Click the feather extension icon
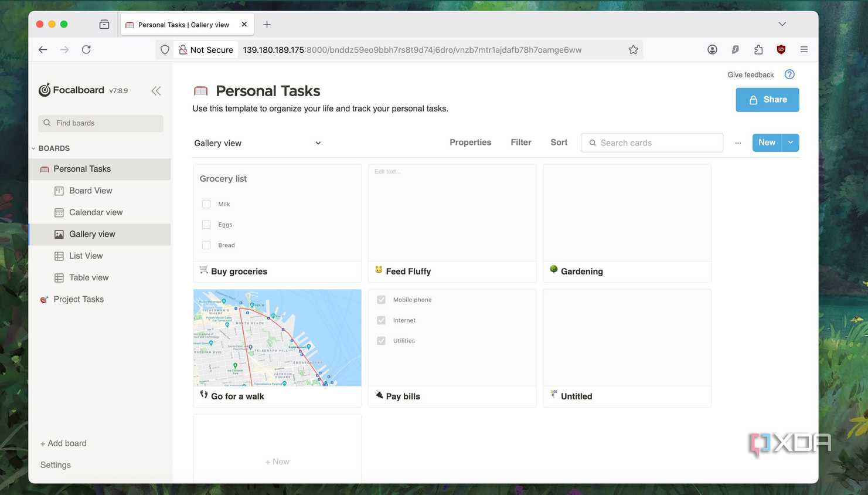The width and height of the screenshot is (868, 495). coord(735,50)
